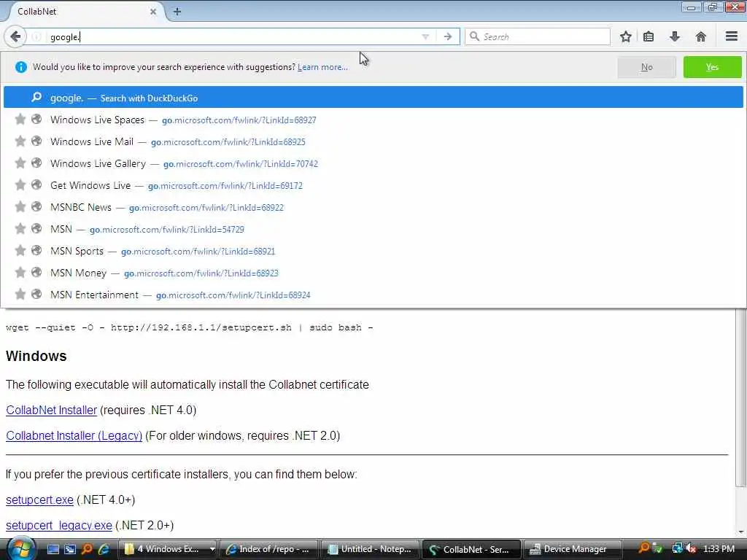Open the CollabNet Installer link
747x560 pixels.
coord(52,410)
